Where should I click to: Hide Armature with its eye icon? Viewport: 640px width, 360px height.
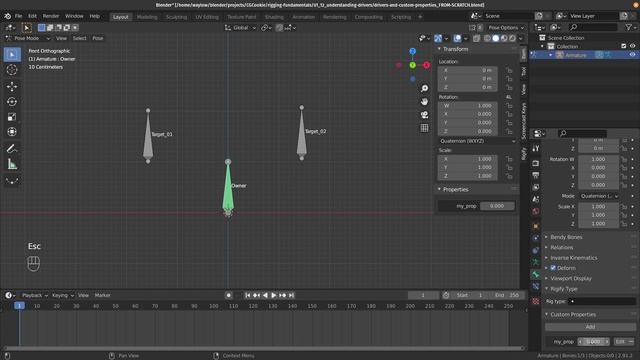tap(632, 55)
